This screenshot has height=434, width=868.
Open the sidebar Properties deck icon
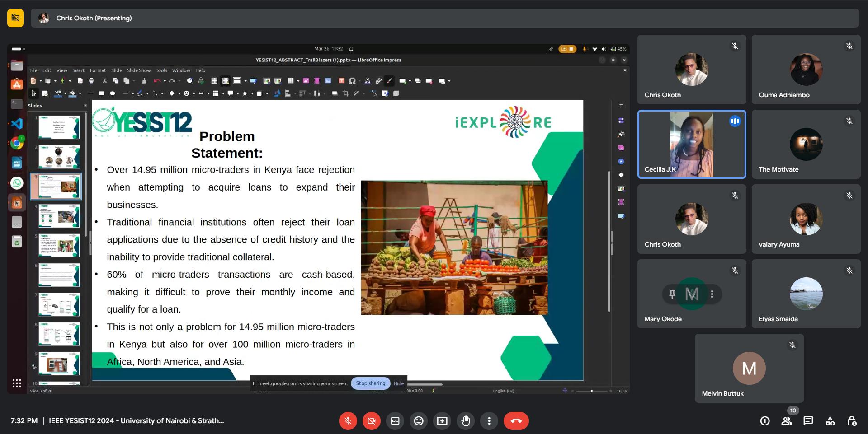621,121
